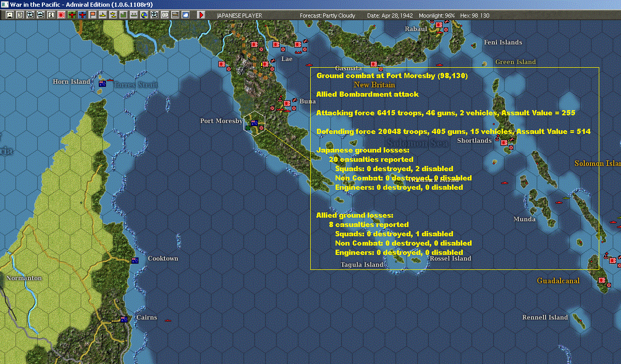Click the '8 casualties reported' line
Viewport: 621px width, 364px height.
pos(369,224)
